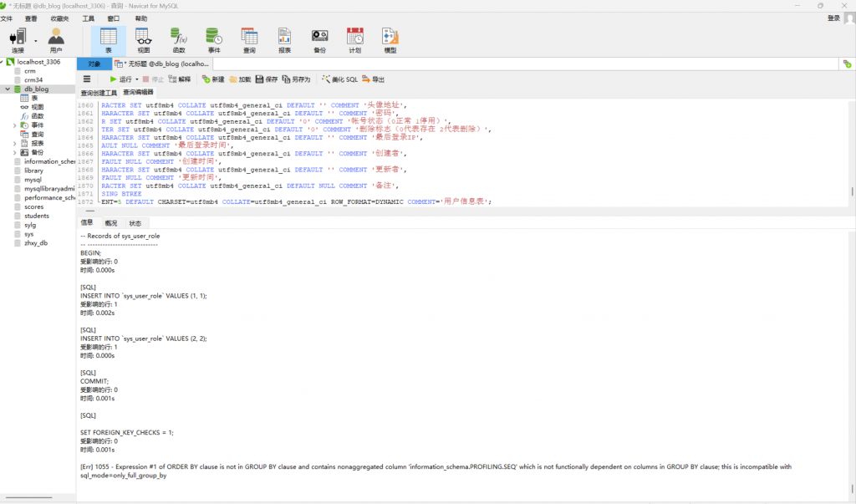Viewport: 856px width, 504px height.
Task: Open the 运行 dropdown arrow
Action: pos(137,79)
